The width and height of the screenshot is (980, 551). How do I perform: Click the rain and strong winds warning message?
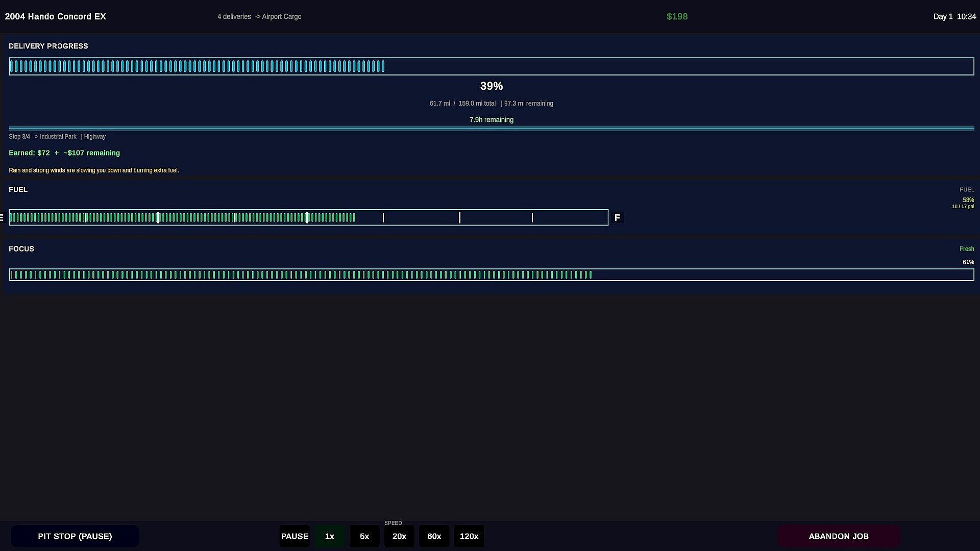click(x=94, y=170)
